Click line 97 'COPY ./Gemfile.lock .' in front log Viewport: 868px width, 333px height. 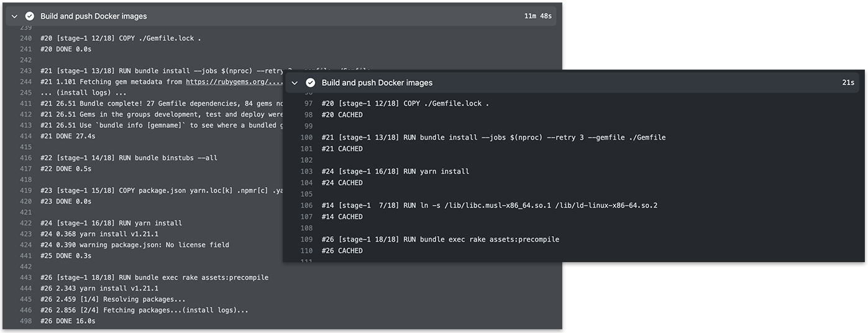click(x=446, y=103)
